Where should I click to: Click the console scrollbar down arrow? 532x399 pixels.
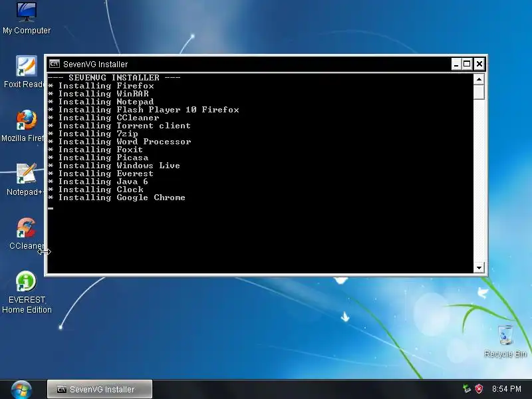[x=479, y=268]
